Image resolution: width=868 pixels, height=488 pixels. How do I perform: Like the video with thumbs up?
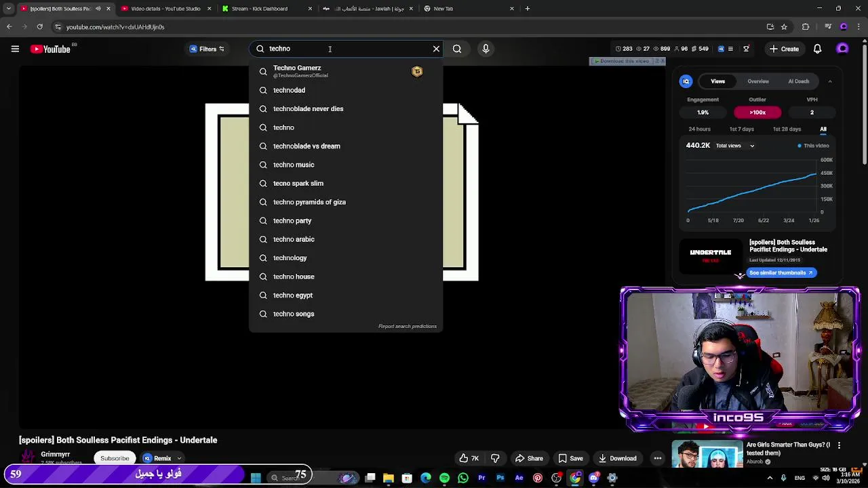pos(469,458)
